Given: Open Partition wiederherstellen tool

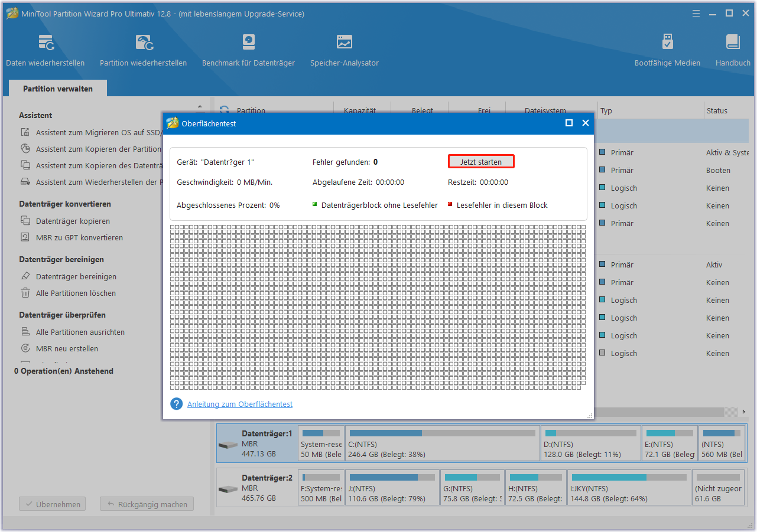Looking at the screenshot, I should [x=143, y=50].
